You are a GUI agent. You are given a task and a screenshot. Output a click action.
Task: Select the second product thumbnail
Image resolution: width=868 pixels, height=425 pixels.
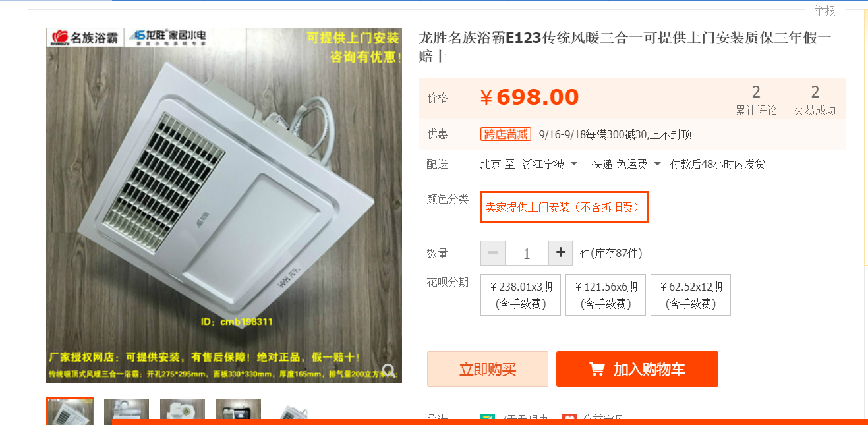127,412
